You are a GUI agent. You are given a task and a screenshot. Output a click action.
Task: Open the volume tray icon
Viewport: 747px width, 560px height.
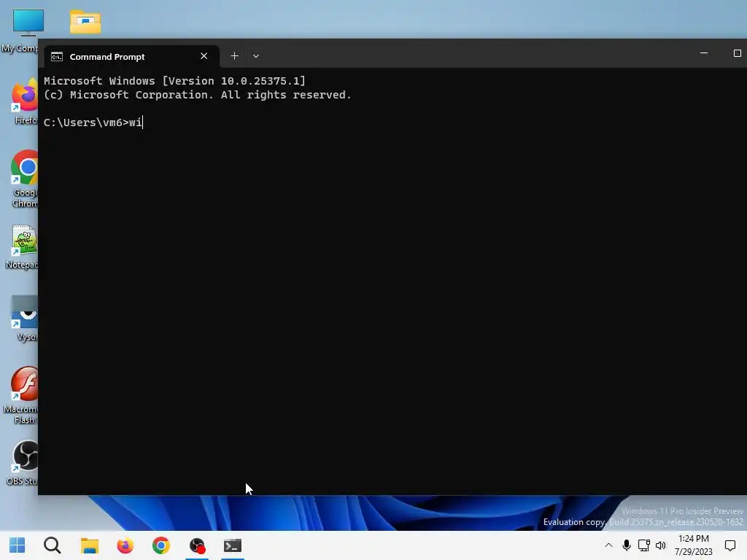click(x=660, y=545)
